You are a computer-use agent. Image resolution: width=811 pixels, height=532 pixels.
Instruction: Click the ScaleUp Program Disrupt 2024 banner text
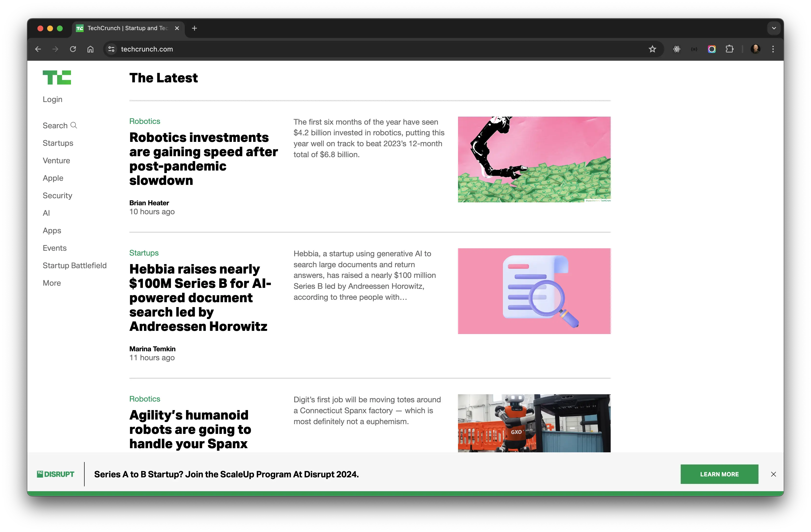226,474
